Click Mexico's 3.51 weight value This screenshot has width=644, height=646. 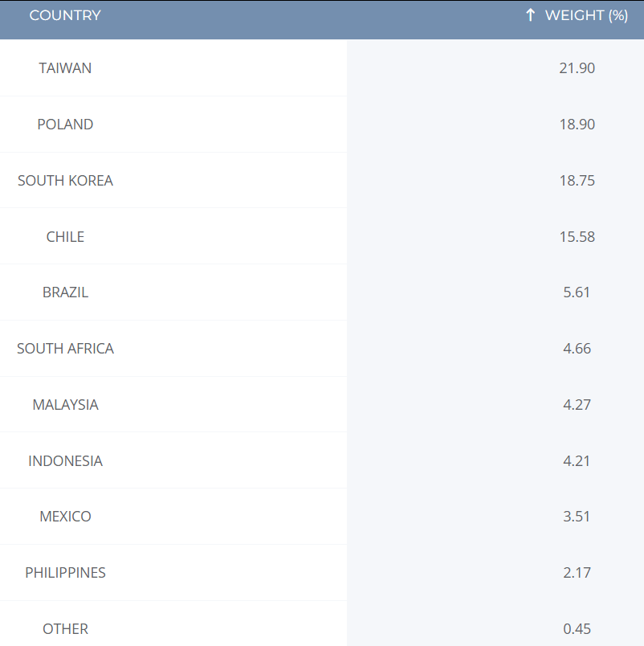point(577,516)
